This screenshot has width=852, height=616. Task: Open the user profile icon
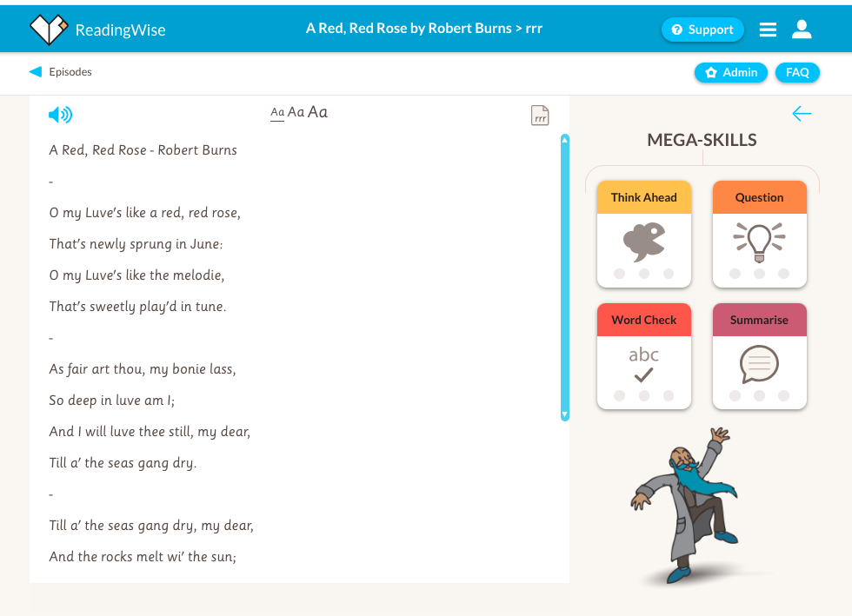tap(802, 30)
